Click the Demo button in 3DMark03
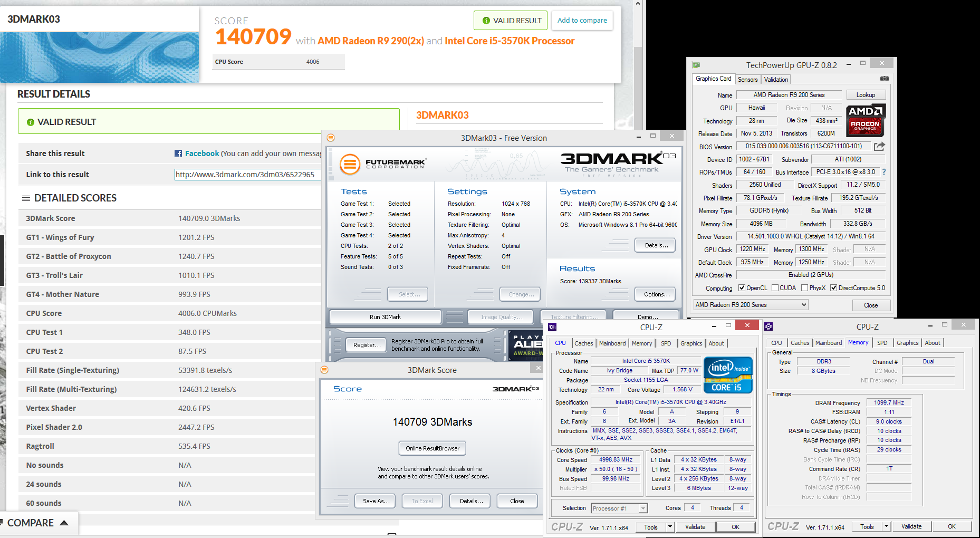This screenshot has width=980, height=538. (x=647, y=317)
